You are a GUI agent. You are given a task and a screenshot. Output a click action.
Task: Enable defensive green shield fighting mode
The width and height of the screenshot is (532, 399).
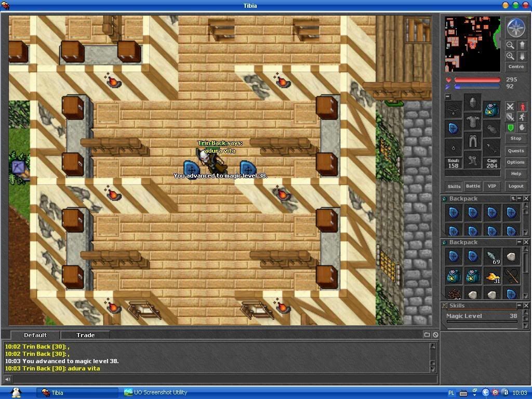510,128
